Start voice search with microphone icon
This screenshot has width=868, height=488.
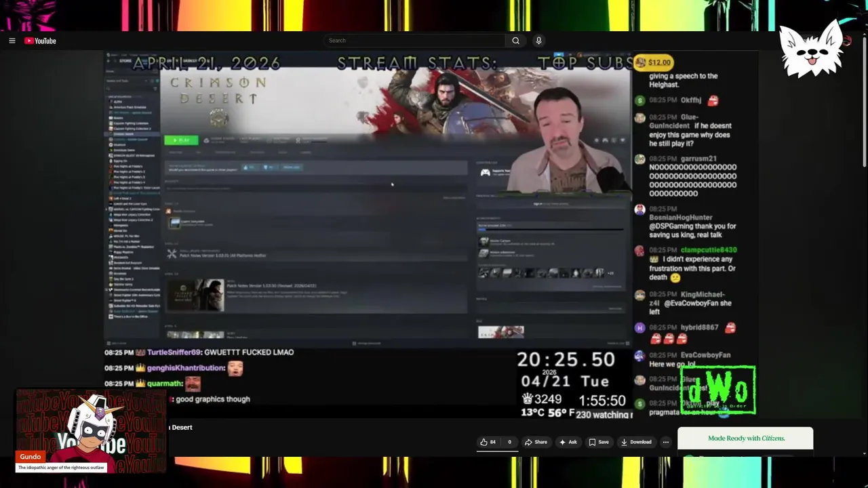coord(538,41)
